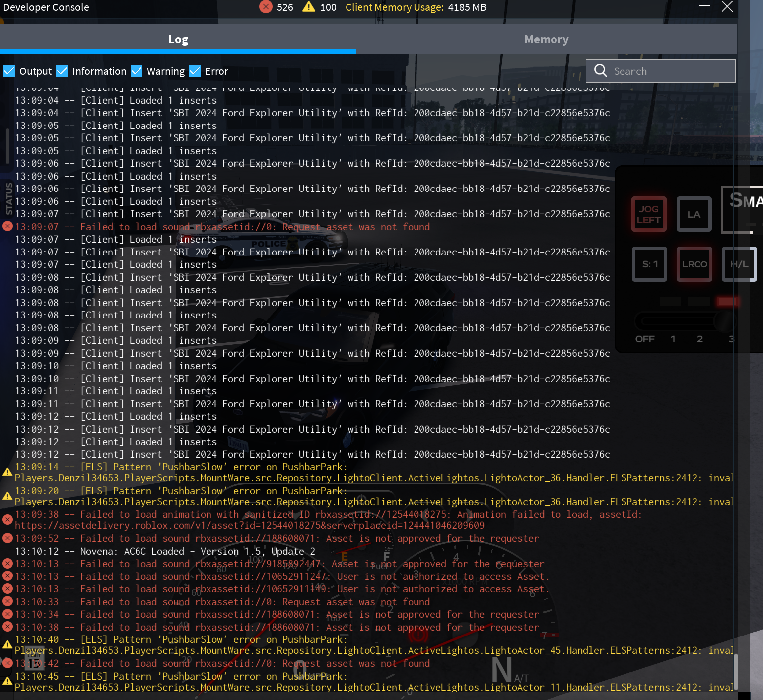763x700 pixels.
Task: Activate the LRCO button
Action: (694, 264)
